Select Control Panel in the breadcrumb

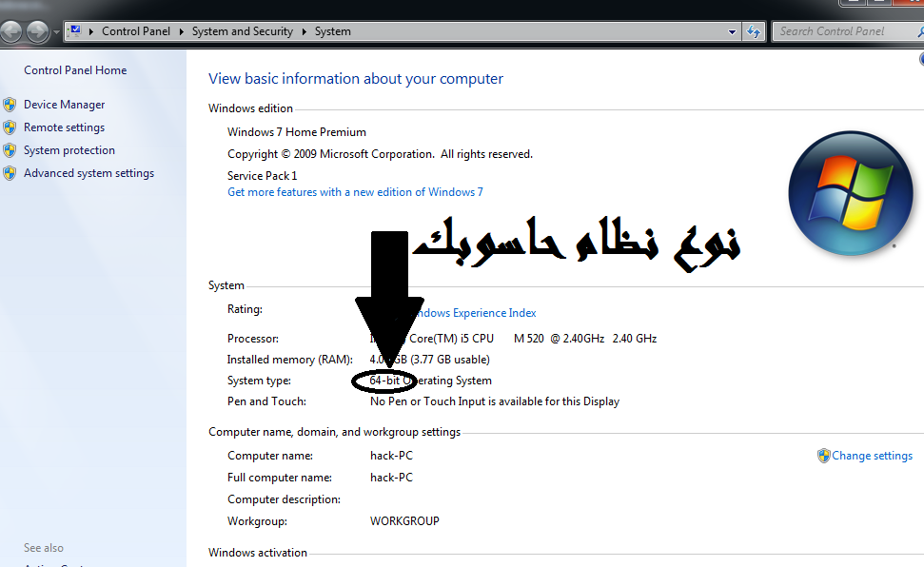(136, 31)
